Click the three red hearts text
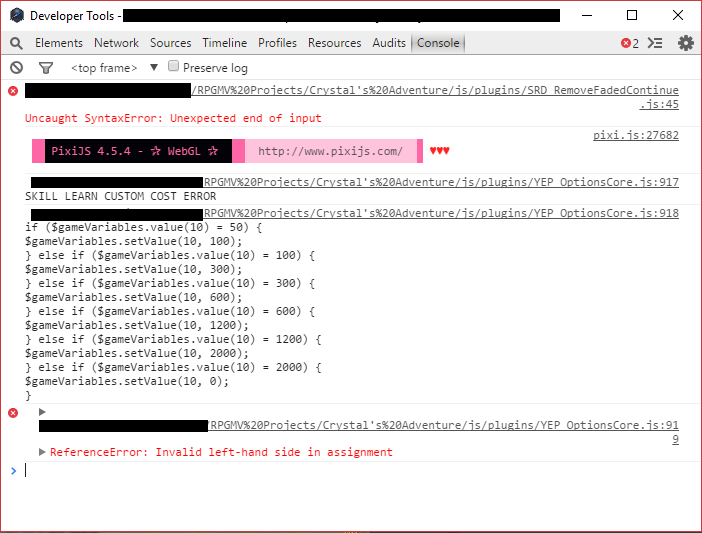 coord(439,151)
